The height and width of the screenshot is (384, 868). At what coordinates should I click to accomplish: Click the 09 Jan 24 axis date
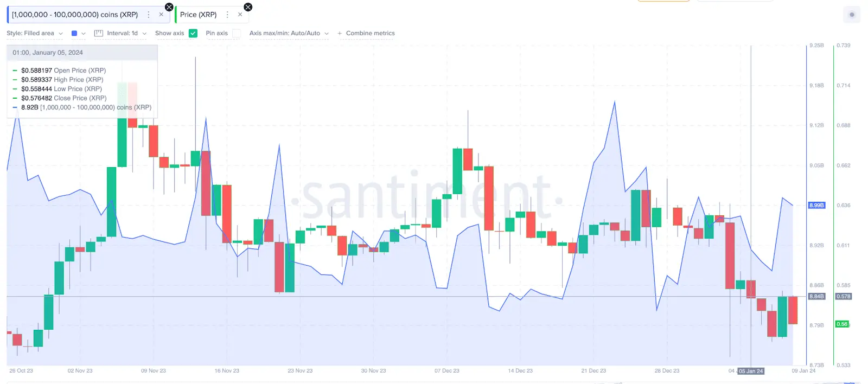coord(803,371)
